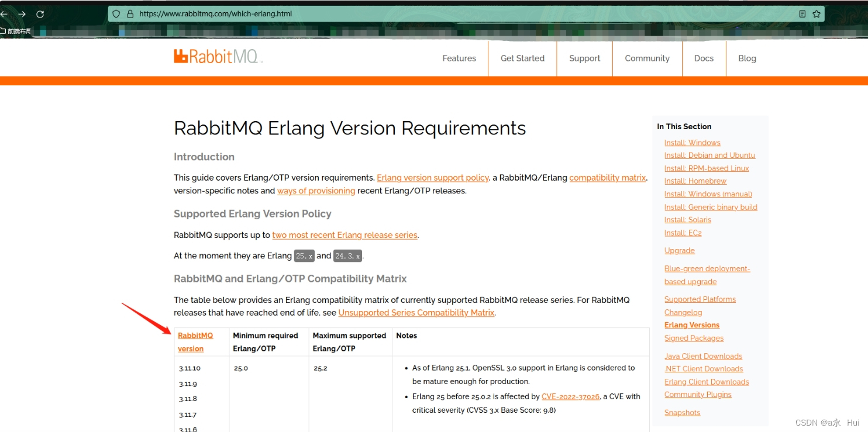This screenshot has width=868, height=432.
Task: Open Install: Windows (manual) link
Action: click(708, 194)
